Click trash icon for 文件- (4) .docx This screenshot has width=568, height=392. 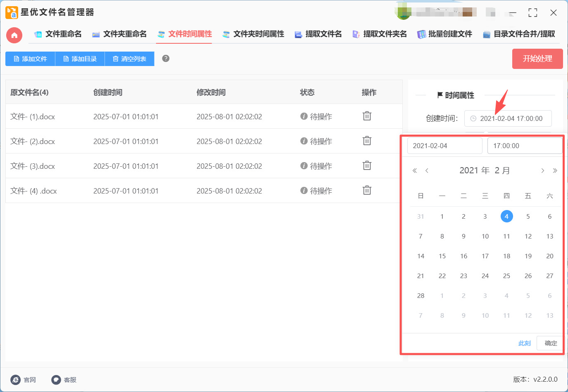point(367,190)
